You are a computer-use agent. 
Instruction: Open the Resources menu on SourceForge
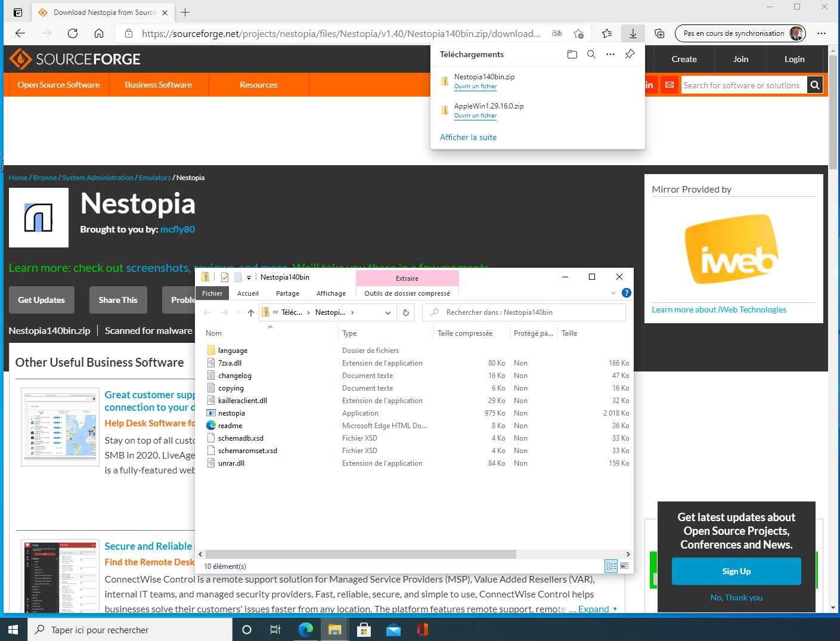(259, 85)
